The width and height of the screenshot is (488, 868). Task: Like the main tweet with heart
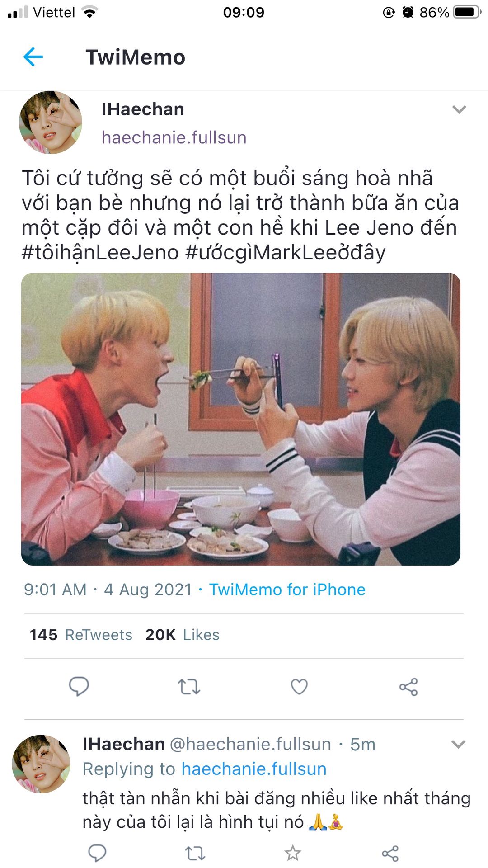click(299, 686)
